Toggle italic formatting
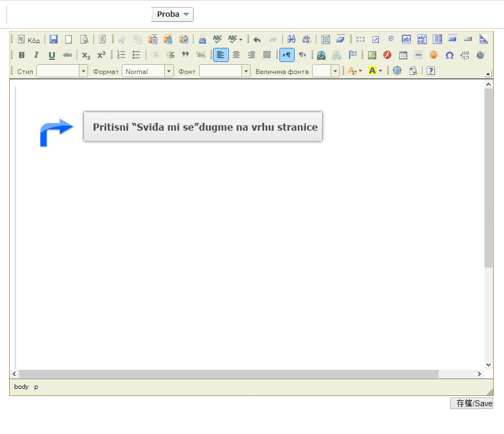 tap(36, 55)
